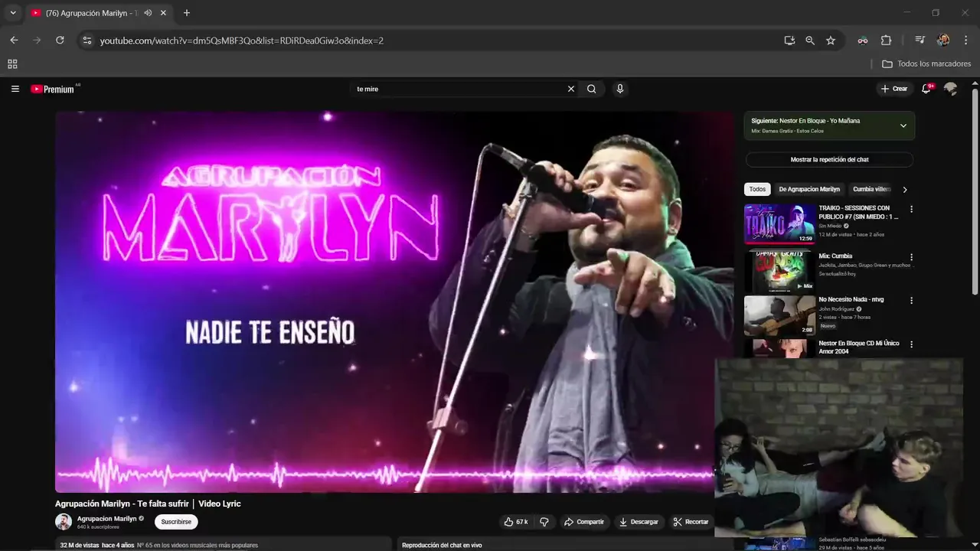Open zoom control magnifier in address bar
This screenshot has width=980, height=551.
tap(810, 41)
